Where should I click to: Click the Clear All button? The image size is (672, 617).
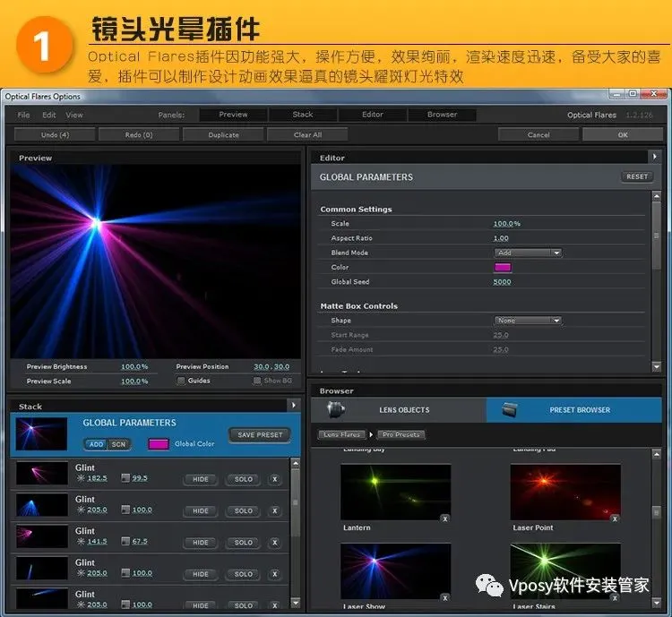[307, 134]
